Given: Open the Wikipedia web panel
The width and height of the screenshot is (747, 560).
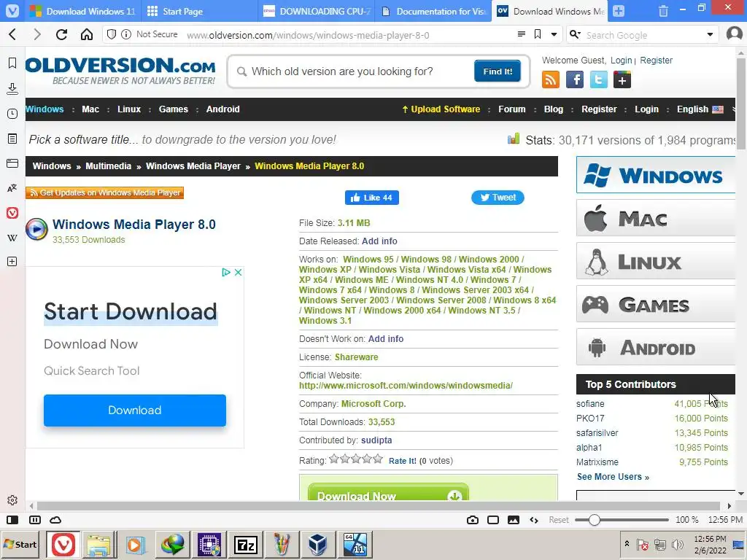Looking at the screenshot, I should pos(12,238).
